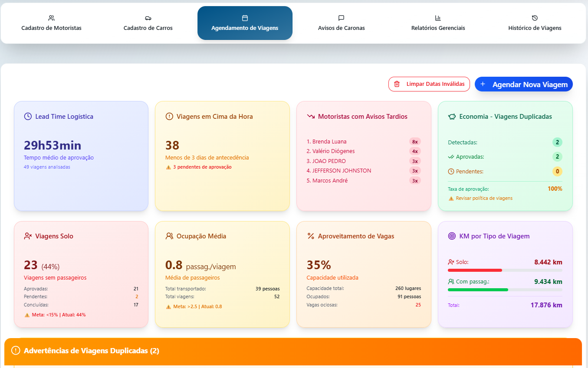Click the trending-down icon on Motoristas com Avisos Tardios
Viewport: 588px width, 368px height.
311,116
